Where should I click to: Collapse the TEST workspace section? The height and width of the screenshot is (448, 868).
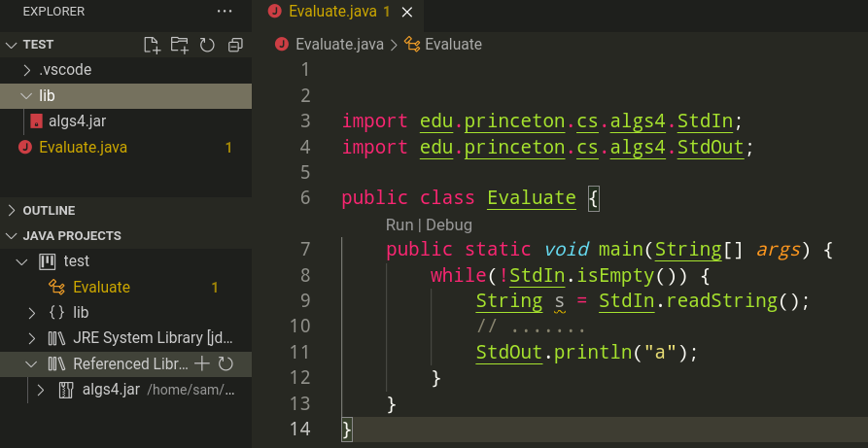[x=11, y=45]
